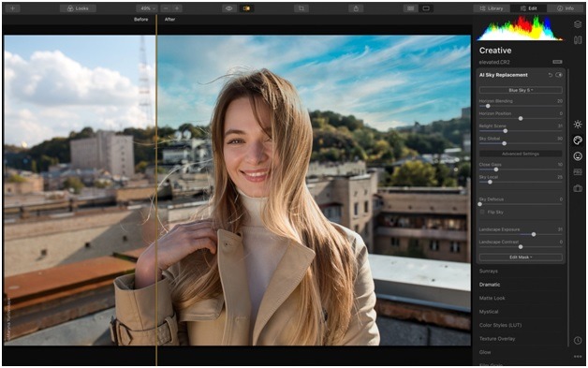588x368 pixels.
Task: Click the After label
Action: pyautogui.click(x=169, y=20)
